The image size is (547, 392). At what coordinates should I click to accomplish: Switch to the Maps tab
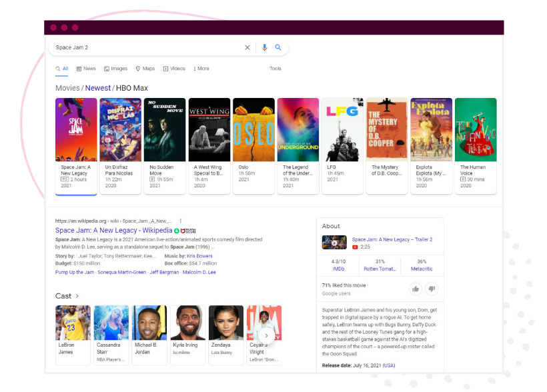pos(145,69)
